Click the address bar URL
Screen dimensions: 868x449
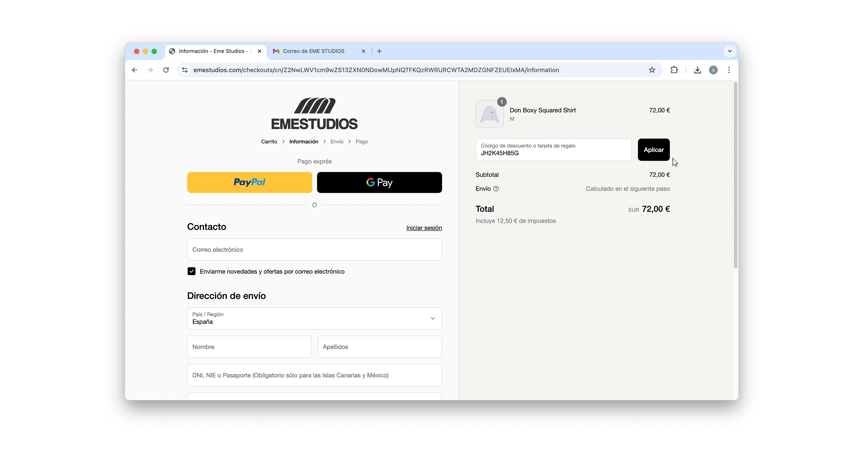point(376,70)
